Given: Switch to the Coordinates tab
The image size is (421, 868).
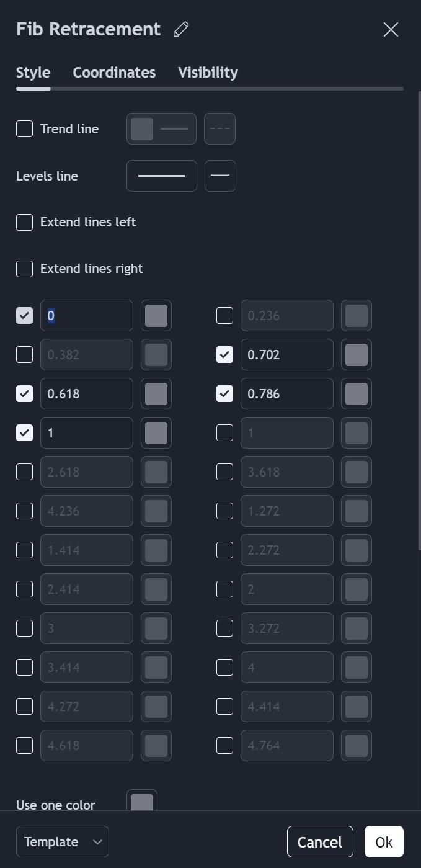Looking at the screenshot, I should click(x=114, y=73).
